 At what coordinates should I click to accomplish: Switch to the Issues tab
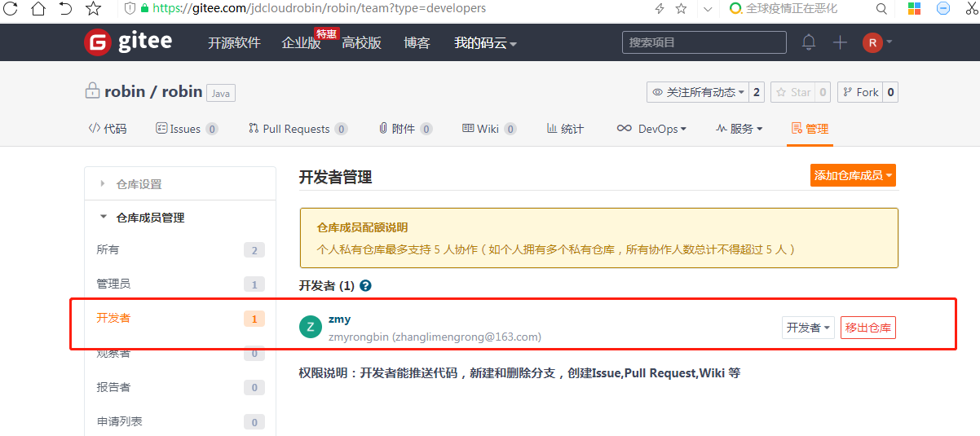pos(187,129)
